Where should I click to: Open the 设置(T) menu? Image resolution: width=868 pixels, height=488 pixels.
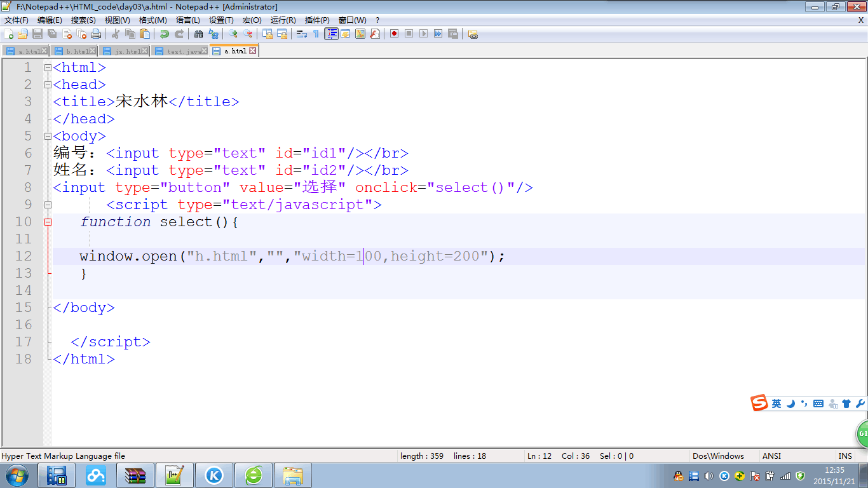221,20
